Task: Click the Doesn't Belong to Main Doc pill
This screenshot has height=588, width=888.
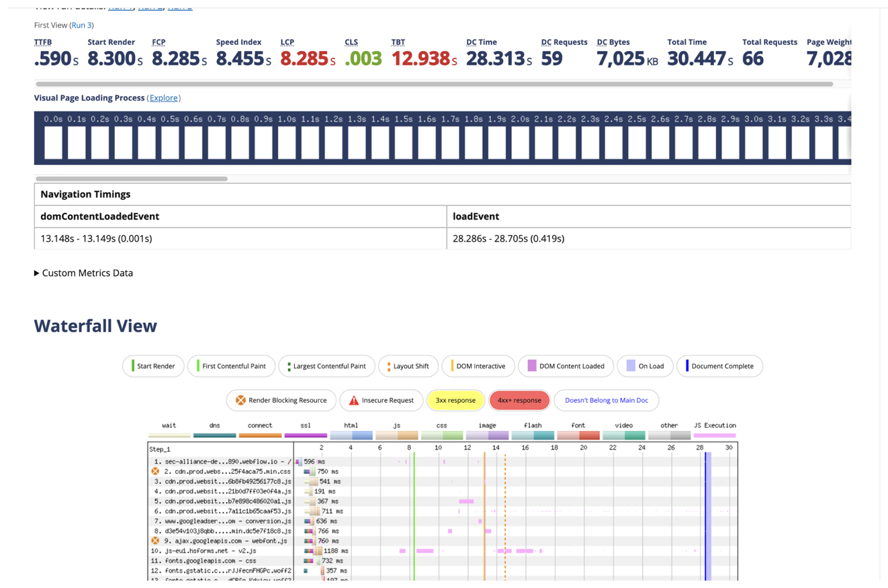Action: point(606,401)
